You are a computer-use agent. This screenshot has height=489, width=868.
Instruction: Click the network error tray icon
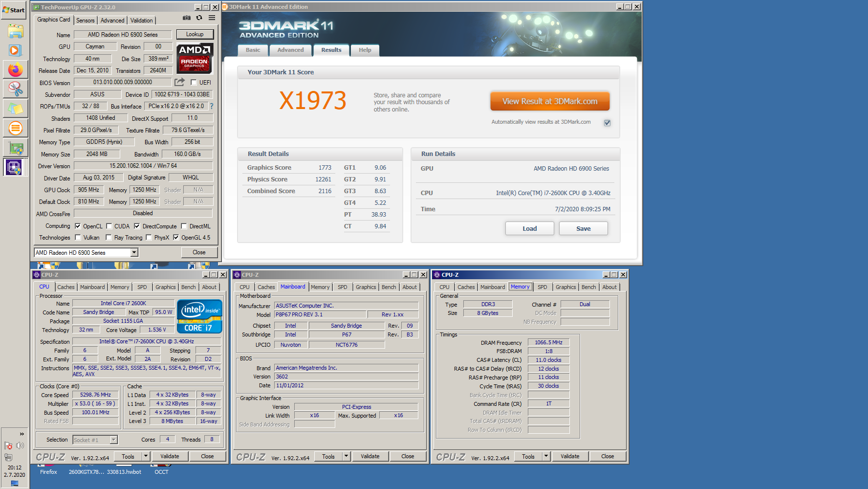(x=8, y=445)
